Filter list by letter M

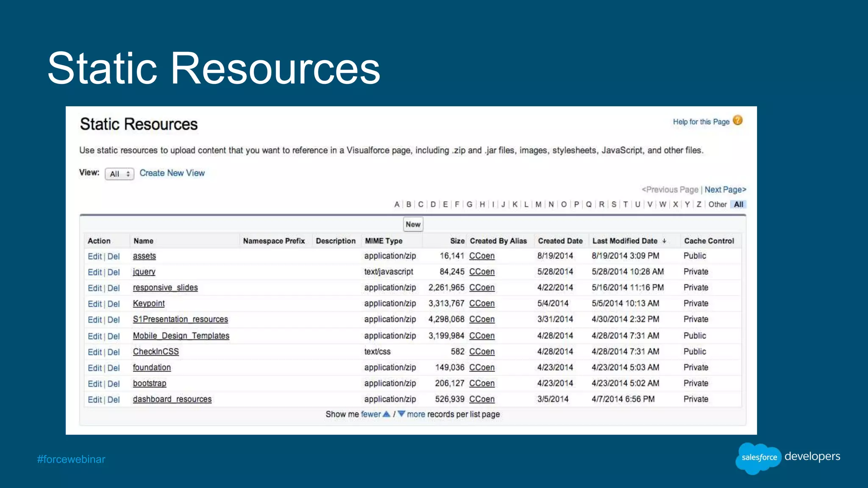pyautogui.click(x=538, y=205)
